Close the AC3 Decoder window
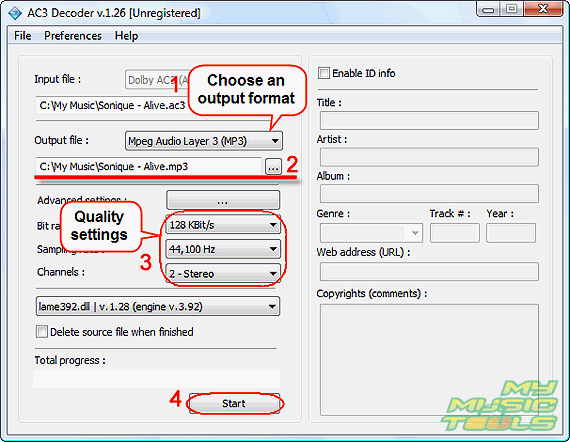 tap(543, 9)
